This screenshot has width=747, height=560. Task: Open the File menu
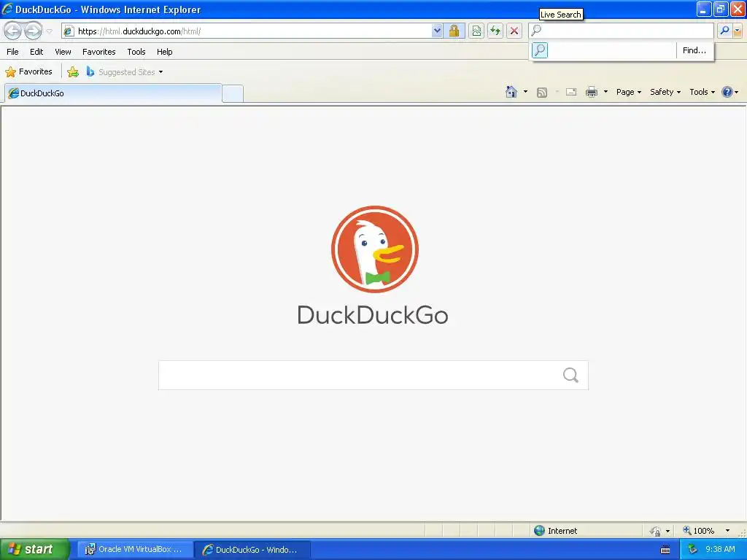coord(13,52)
